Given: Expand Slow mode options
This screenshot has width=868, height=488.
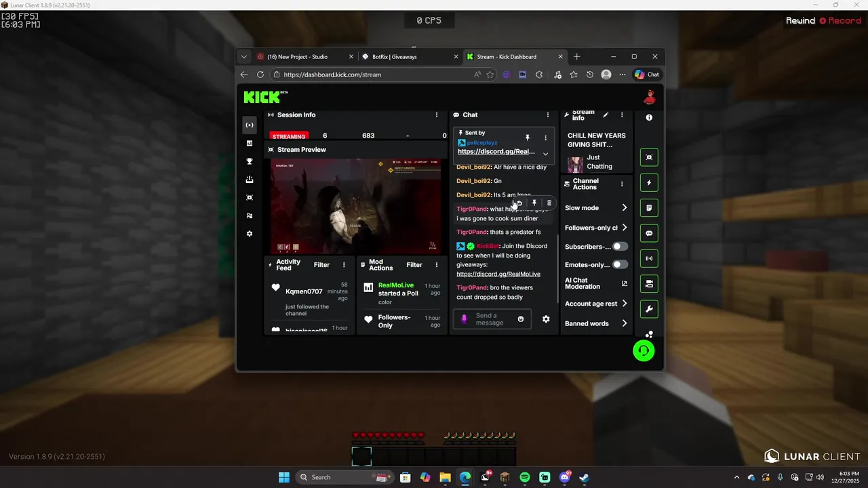Looking at the screenshot, I should [625, 208].
